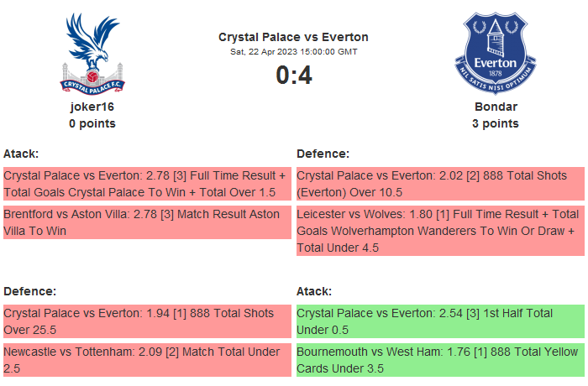
Task: Click the Everton club crest
Action: coord(495,52)
